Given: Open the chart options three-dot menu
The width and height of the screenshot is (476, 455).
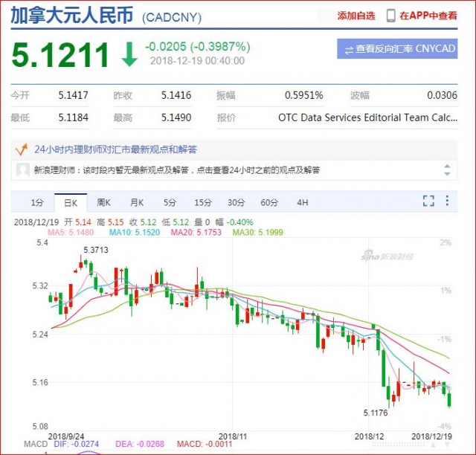Looking at the screenshot, I should [x=447, y=201].
